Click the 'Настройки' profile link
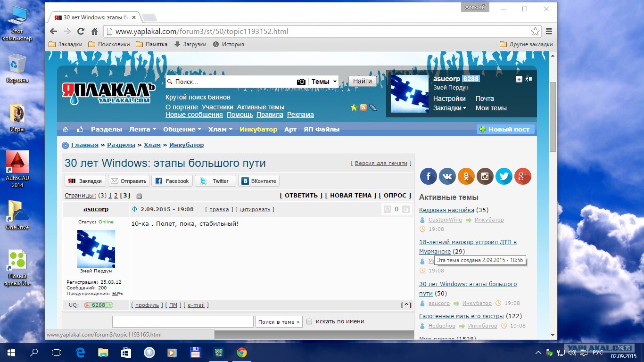Image resolution: width=644 pixels, height=362 pixels. (449, 99)
